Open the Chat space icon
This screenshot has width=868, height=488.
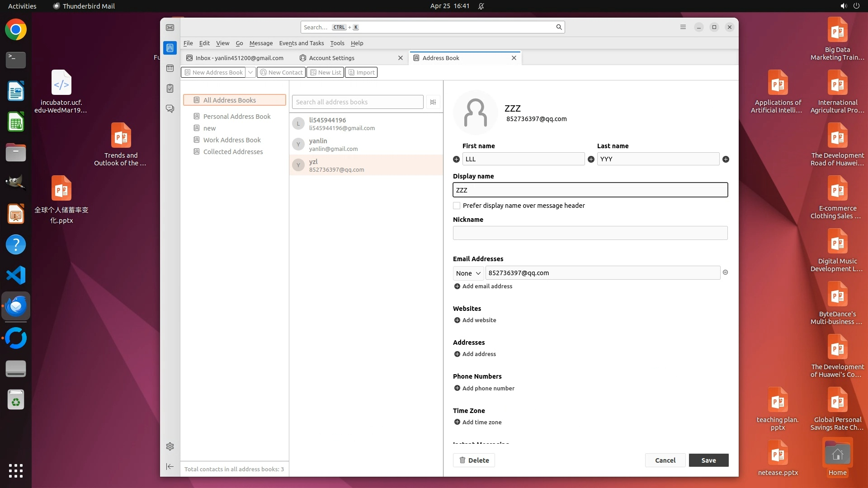pyautogui.click(x=170, y=109)
